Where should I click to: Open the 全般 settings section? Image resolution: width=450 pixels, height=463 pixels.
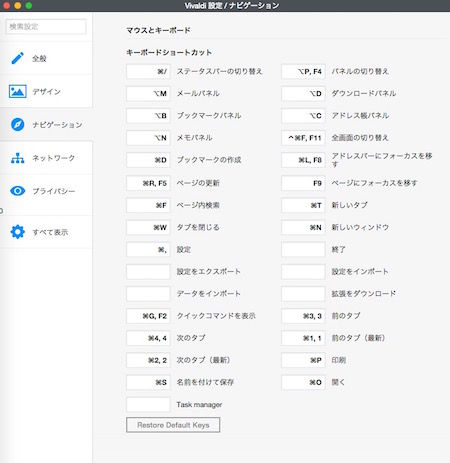tap(46, 58)
